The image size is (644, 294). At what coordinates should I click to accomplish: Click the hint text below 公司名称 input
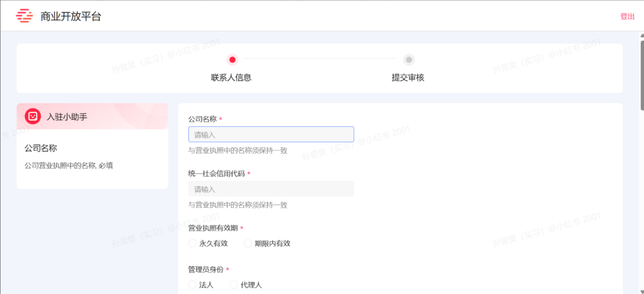(238, 151)
